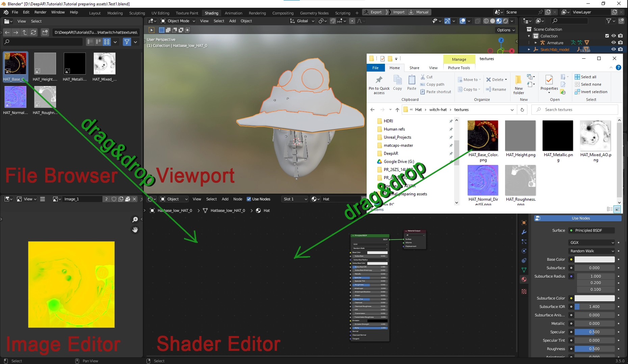The width and height of the screenshot is (628, 364).
Task: Open Object Data properties tab
Action: tap(524, 270)
